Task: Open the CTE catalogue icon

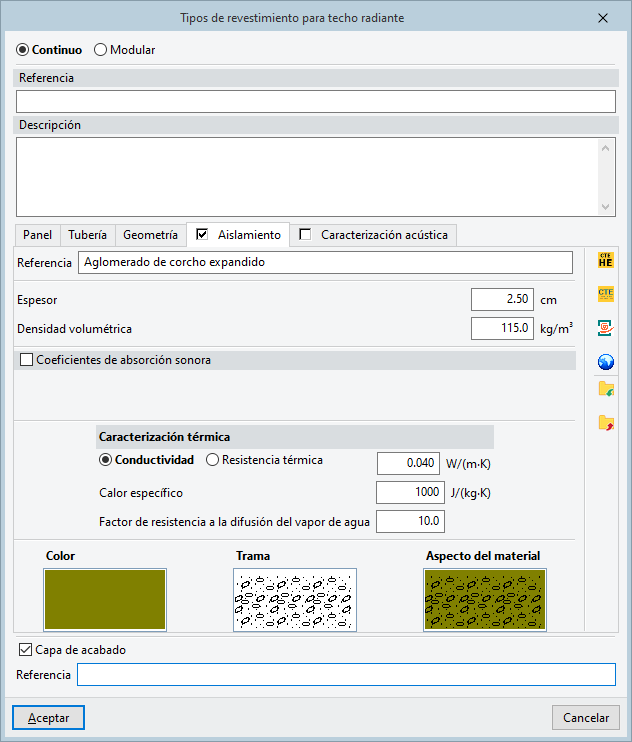Action: point(606,294)
